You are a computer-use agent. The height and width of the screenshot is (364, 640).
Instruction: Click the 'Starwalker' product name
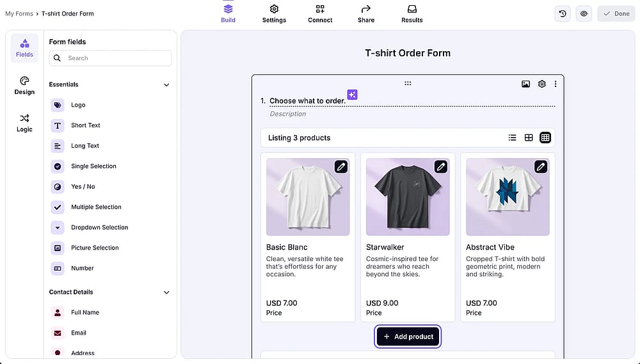pyautogui.click(x=385, y=248)
